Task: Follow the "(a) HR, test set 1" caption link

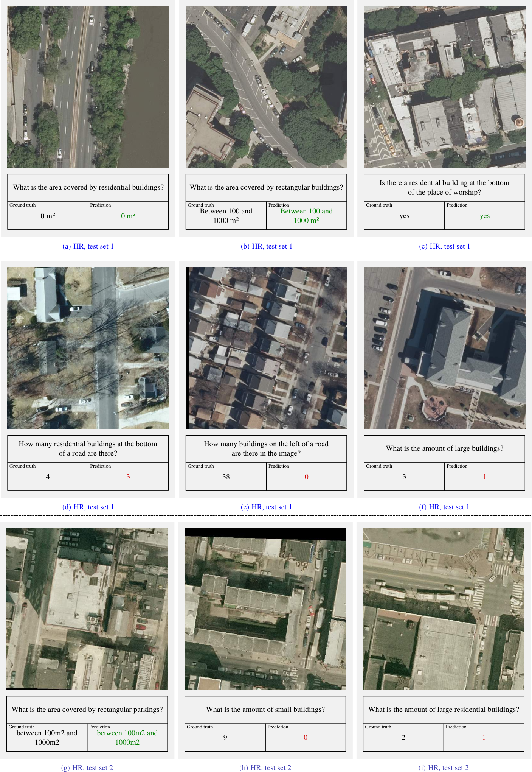Action: tap(88, 246)
